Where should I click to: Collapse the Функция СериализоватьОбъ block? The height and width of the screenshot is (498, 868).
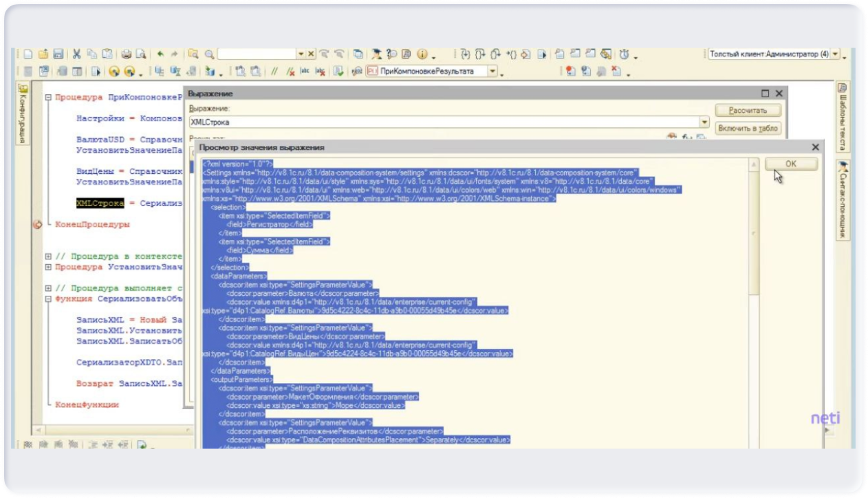point(48,299)
